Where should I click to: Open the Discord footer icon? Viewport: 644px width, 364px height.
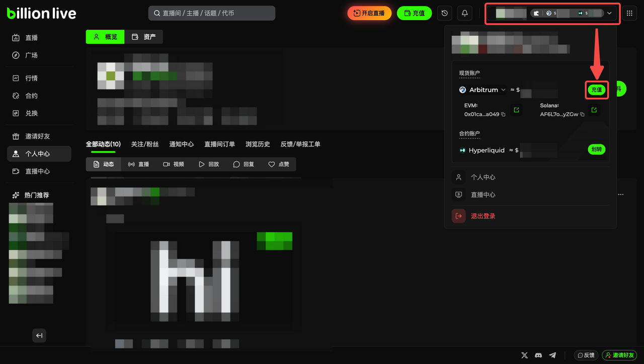tap(538, 355)
